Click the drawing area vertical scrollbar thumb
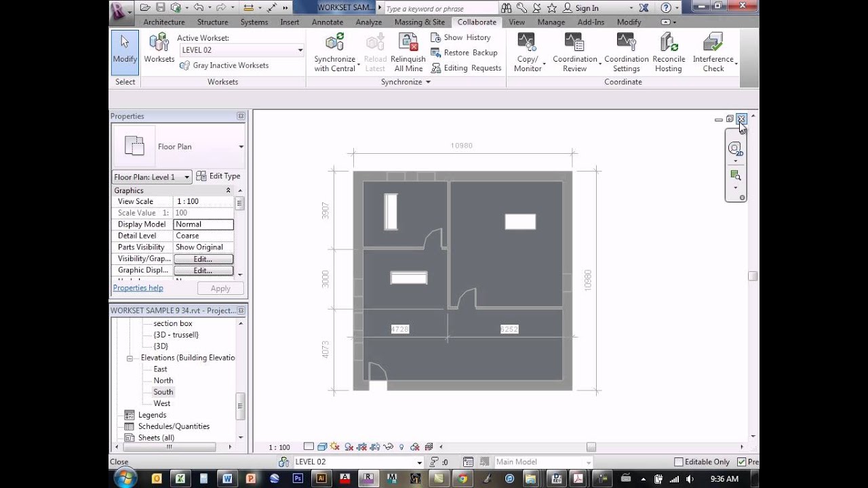Image resolution: width=868 pixels, height=488 pixels. coord(753,276)
